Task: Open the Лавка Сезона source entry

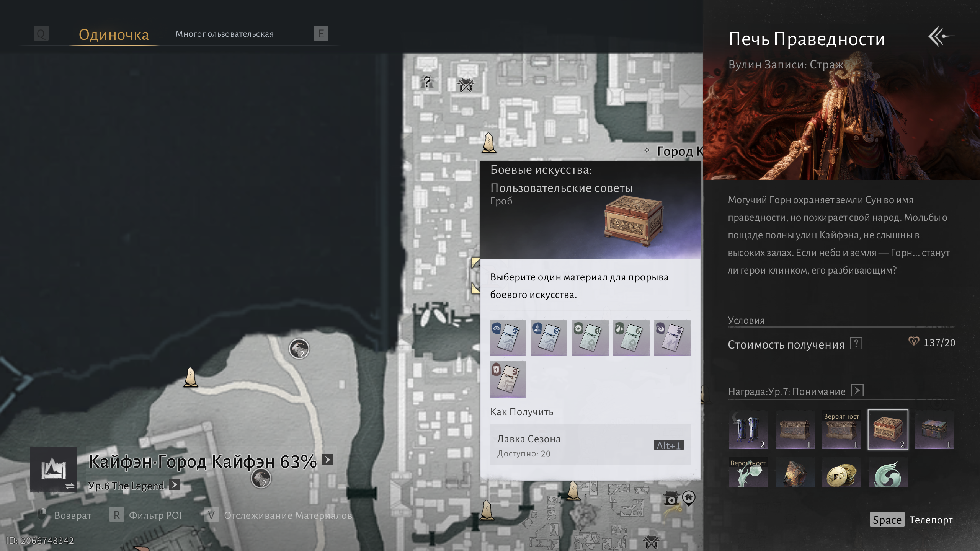Action: pos(590,445)
